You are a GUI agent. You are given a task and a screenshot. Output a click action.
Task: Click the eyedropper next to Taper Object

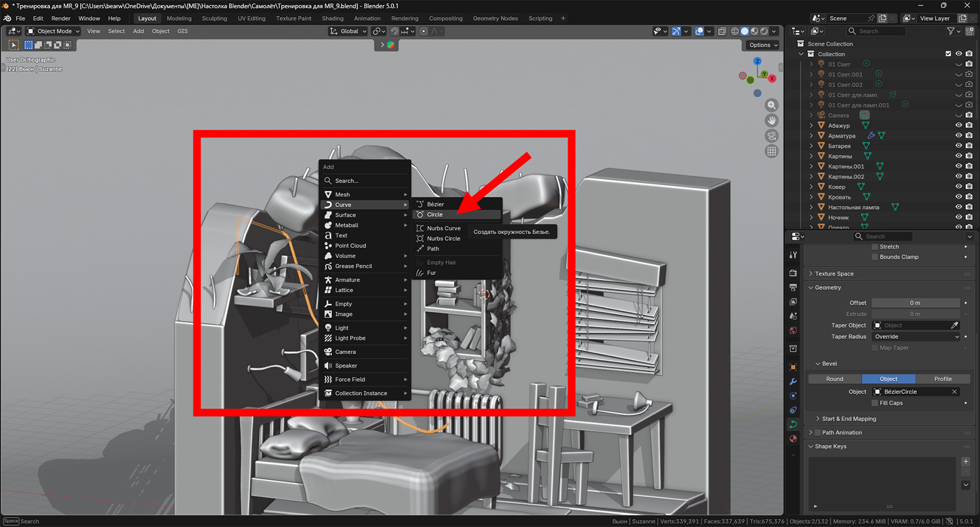click(954, 325)
